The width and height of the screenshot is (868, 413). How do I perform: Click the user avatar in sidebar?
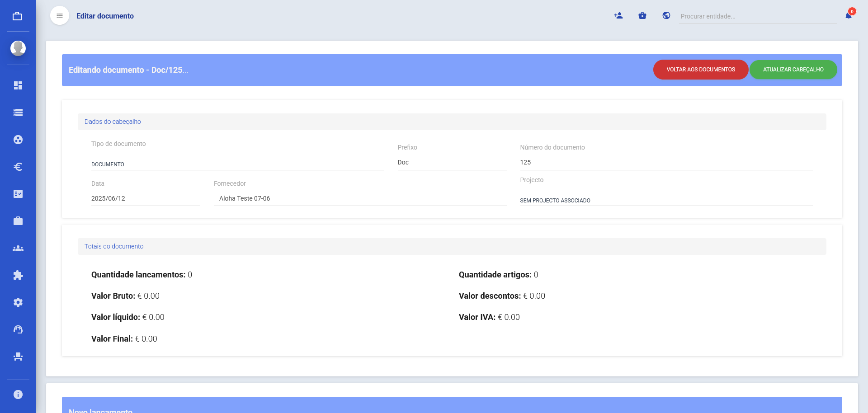point(18,48)
